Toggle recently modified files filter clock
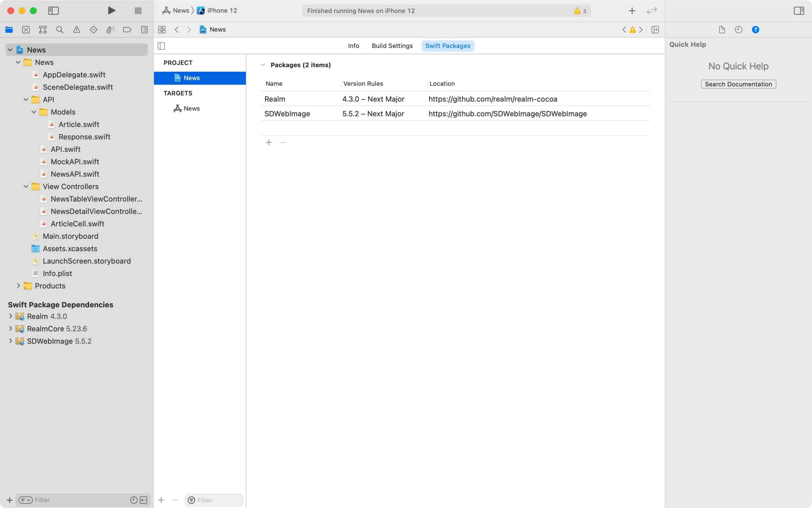The image size is (812, 508). point(134,500)
